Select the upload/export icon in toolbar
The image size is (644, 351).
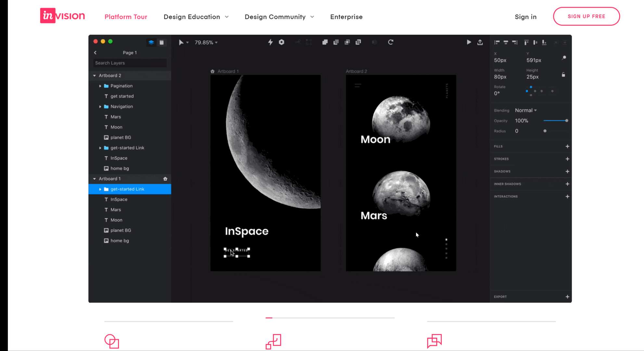click(480, 42)
